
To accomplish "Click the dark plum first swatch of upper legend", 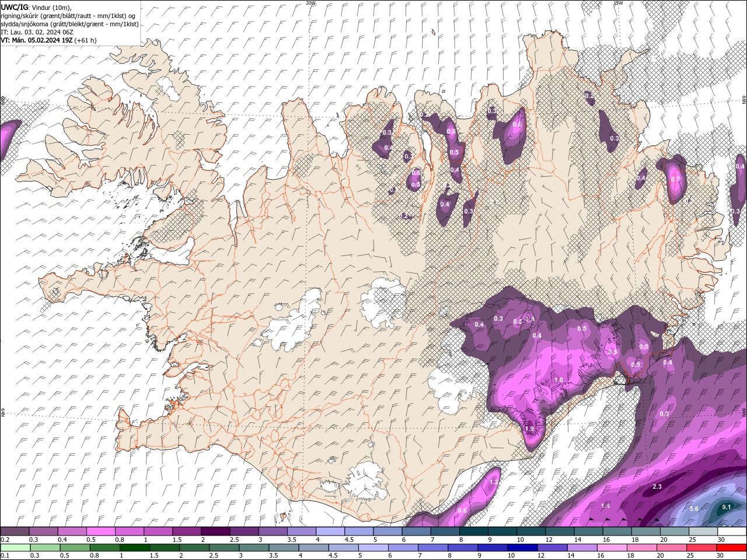I will click(x=15, y=531).
